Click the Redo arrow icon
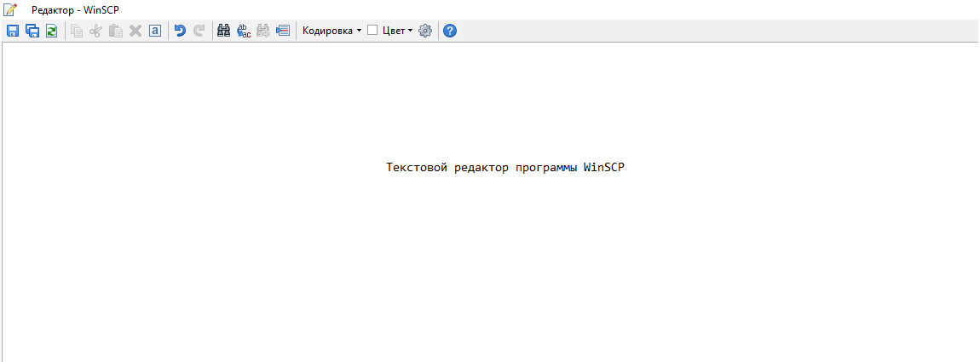 tap(199, 31)
